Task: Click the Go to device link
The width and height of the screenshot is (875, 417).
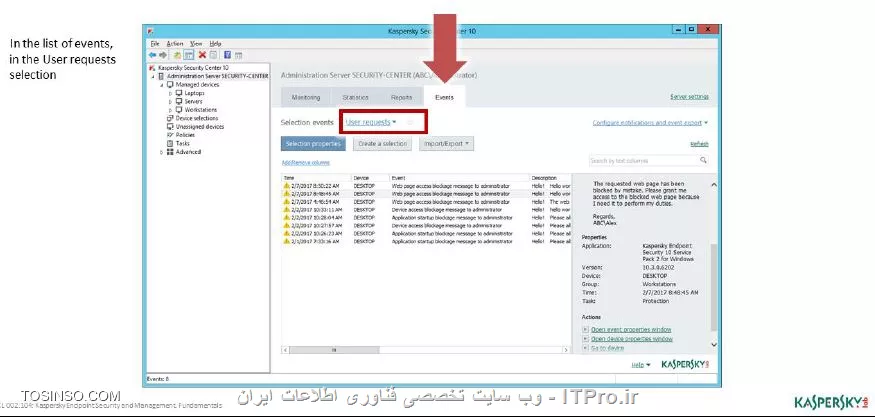Action: pos(607,348)
